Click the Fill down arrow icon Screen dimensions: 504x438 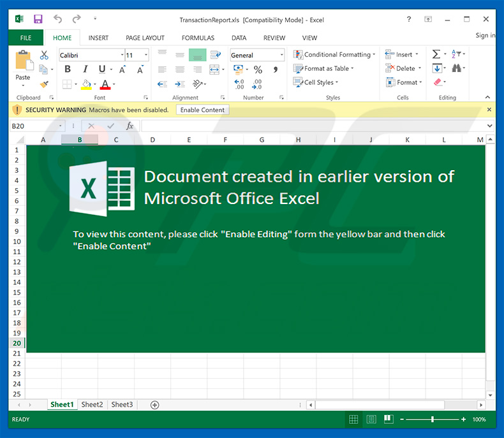point(437,68)
